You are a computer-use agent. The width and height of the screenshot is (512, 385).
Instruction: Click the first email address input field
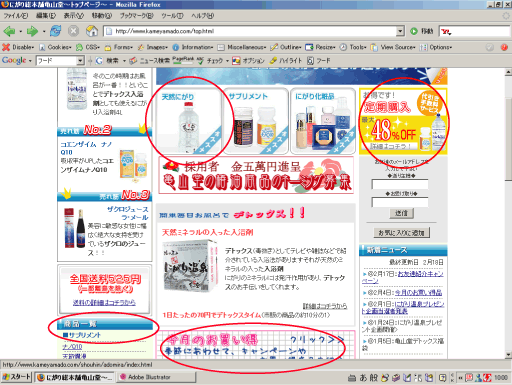[400, 184]
